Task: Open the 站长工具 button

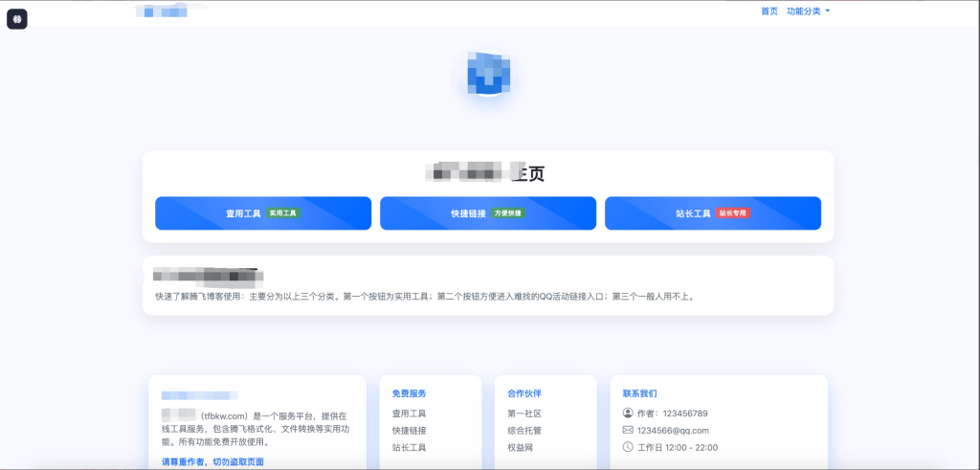Action: pos(713,213)
